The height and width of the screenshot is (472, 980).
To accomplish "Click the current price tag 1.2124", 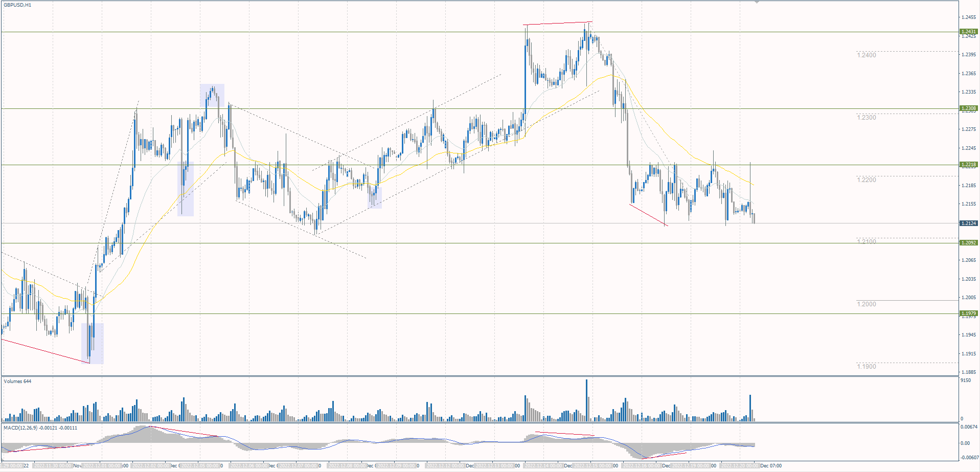I will click(970, 223).
